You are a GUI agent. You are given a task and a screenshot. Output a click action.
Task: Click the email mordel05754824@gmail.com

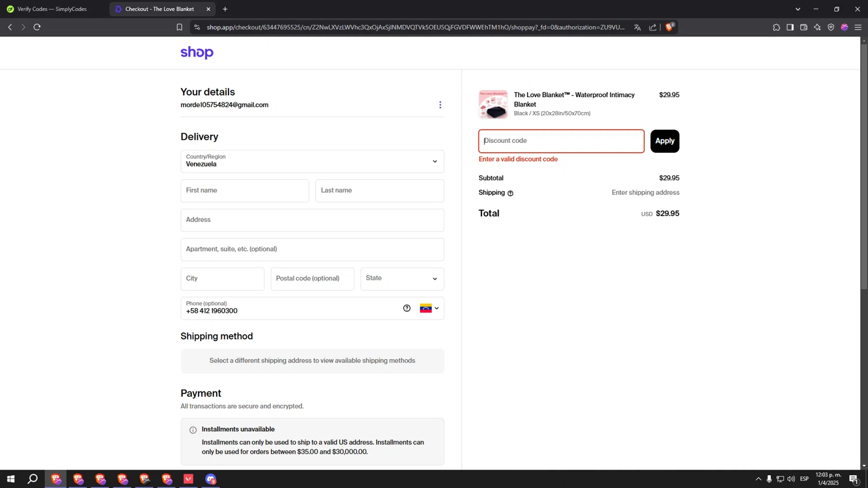225,105
